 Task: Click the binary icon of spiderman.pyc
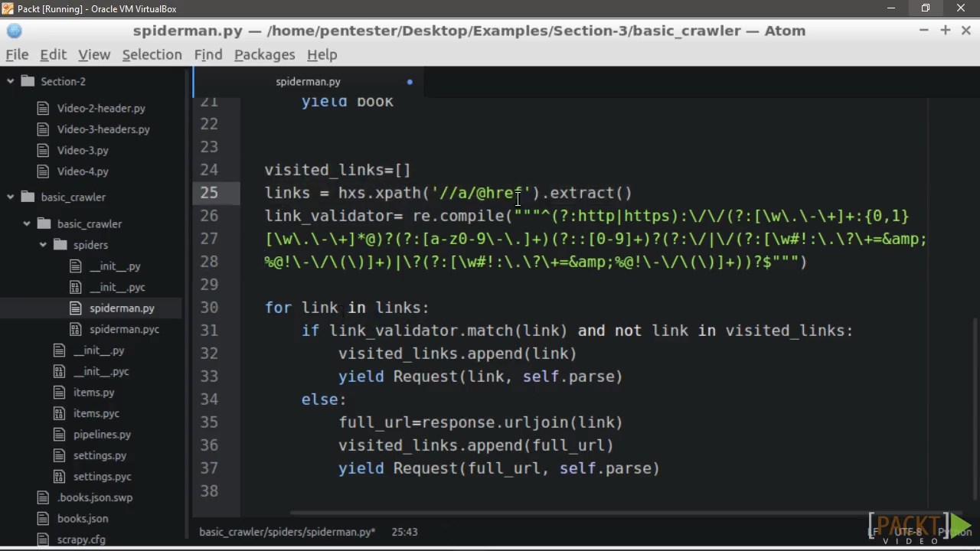pos(75,329)
